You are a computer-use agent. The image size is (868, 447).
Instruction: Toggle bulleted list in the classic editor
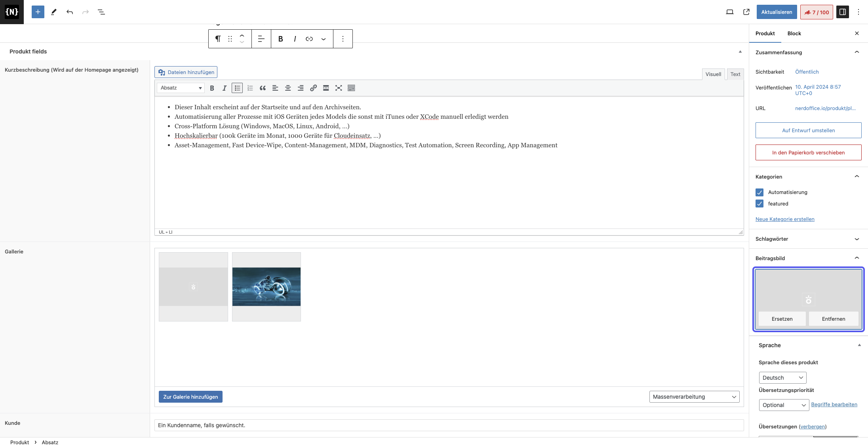(237, 88)
